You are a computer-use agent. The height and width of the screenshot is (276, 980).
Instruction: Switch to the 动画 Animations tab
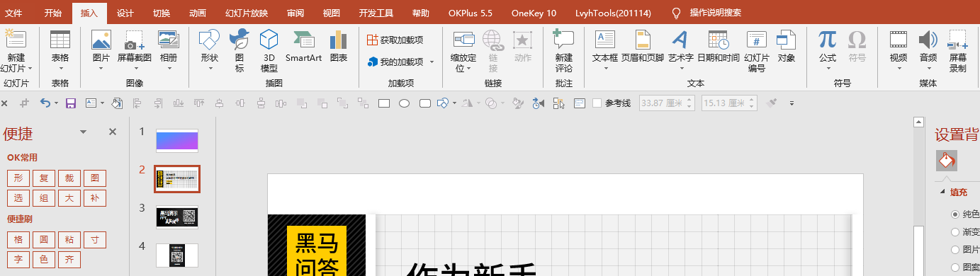198,13
